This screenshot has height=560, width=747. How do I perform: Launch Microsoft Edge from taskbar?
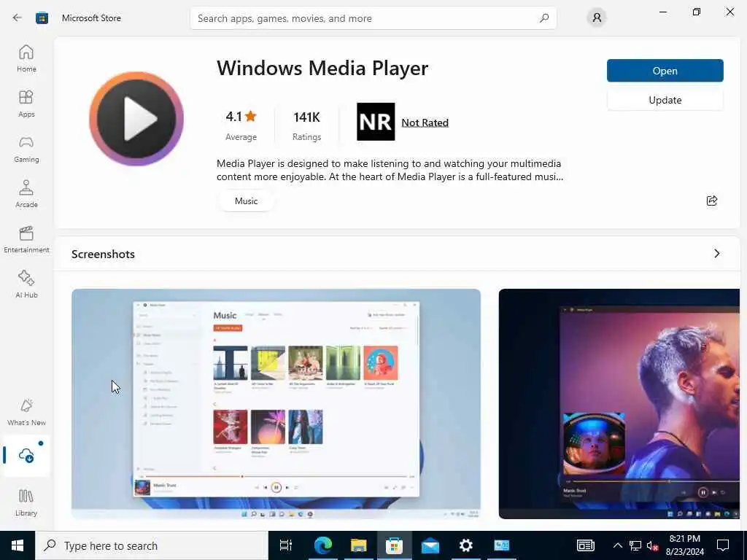[x=322, y=545]
